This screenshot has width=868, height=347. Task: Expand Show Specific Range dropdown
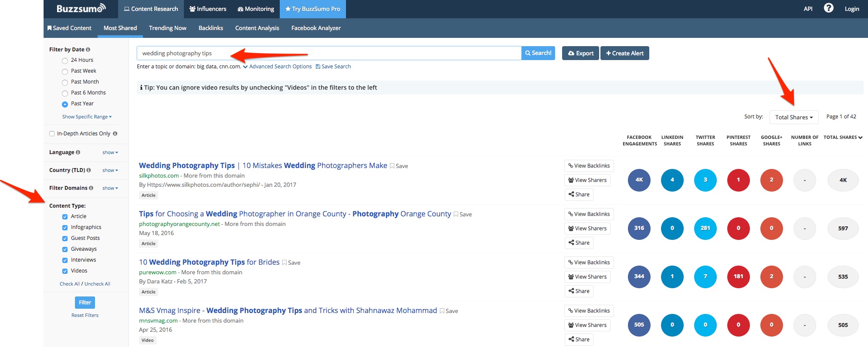pyautogui.click(x=87, y=117)
